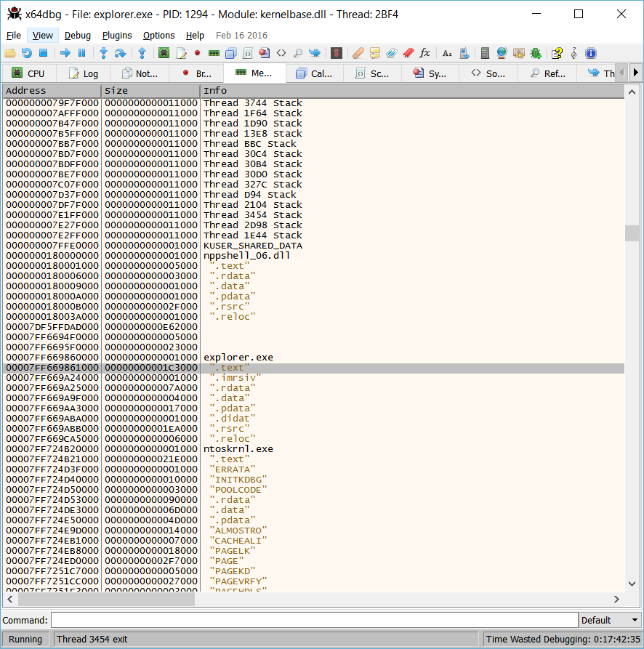Viewport: 644px width, 649px height.
Task: Open Functions fx toolbar icon
Action: (x=425, y=53)
